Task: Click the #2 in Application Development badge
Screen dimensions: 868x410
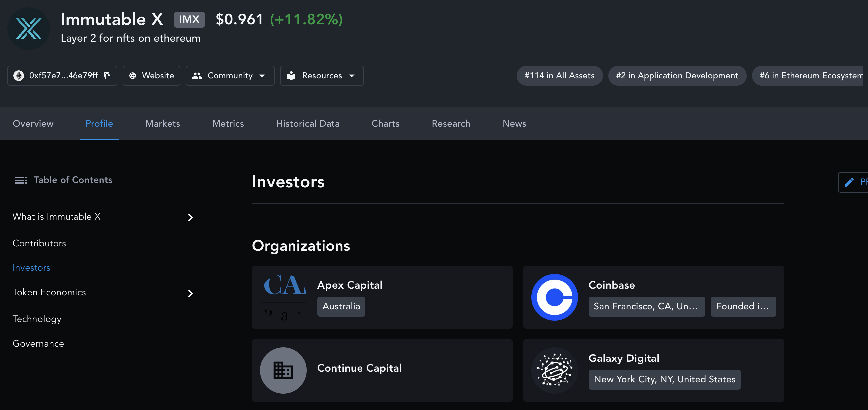Action: 677,76
